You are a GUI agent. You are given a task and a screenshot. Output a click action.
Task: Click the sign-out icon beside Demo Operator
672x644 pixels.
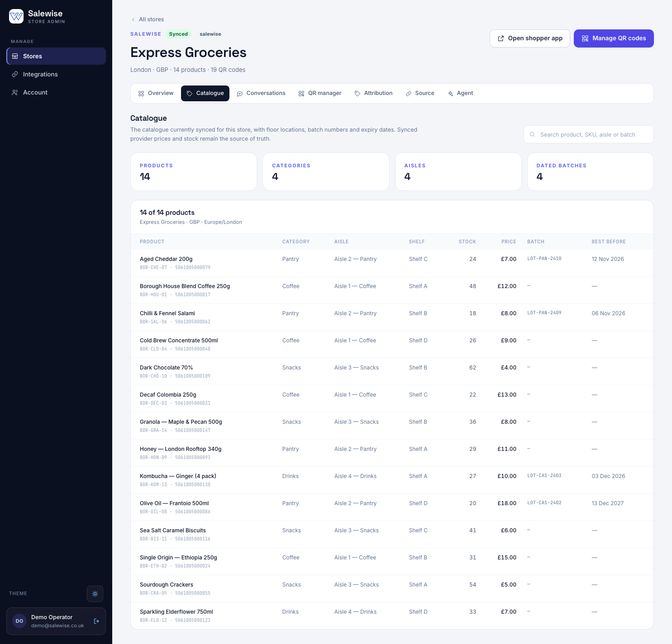(96, 621)
